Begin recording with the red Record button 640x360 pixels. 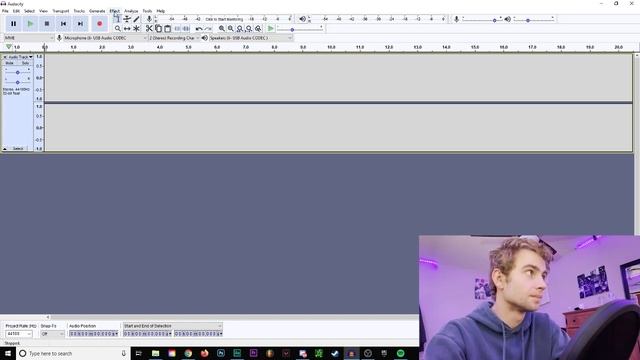pyautogui.click(x=100, y=24)
